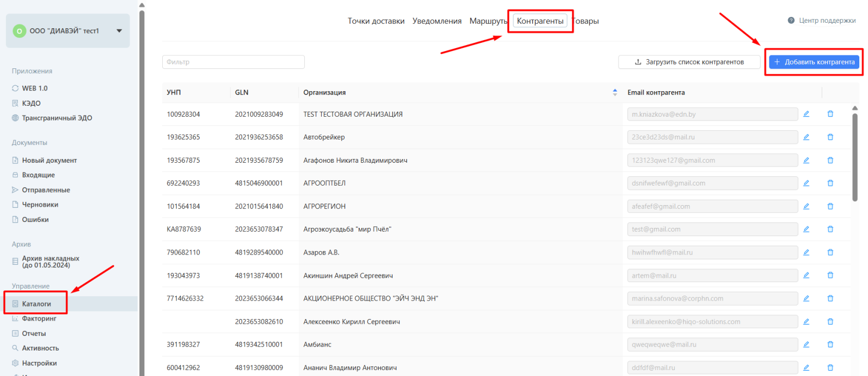Click the Добавить контрагента button
868x376 pixels.
pyautogui.click(x=814, y=62)
